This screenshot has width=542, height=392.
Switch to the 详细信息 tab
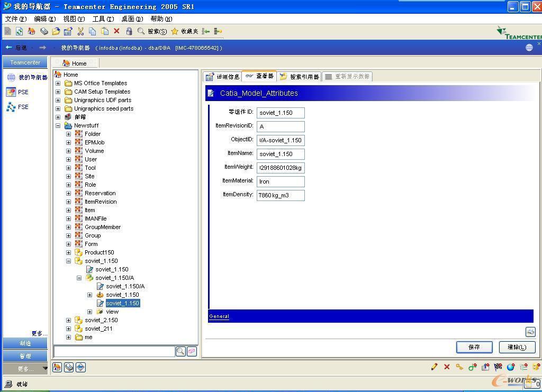click(x=223, y=76)
